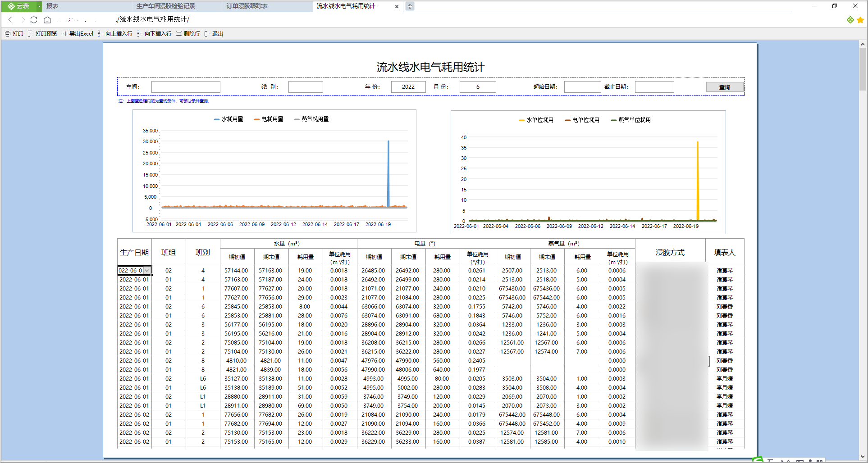This screenshot has width=868, height=463.
Task: Expand the 云表 menu dropdown arrow
Action: point(39,6)
